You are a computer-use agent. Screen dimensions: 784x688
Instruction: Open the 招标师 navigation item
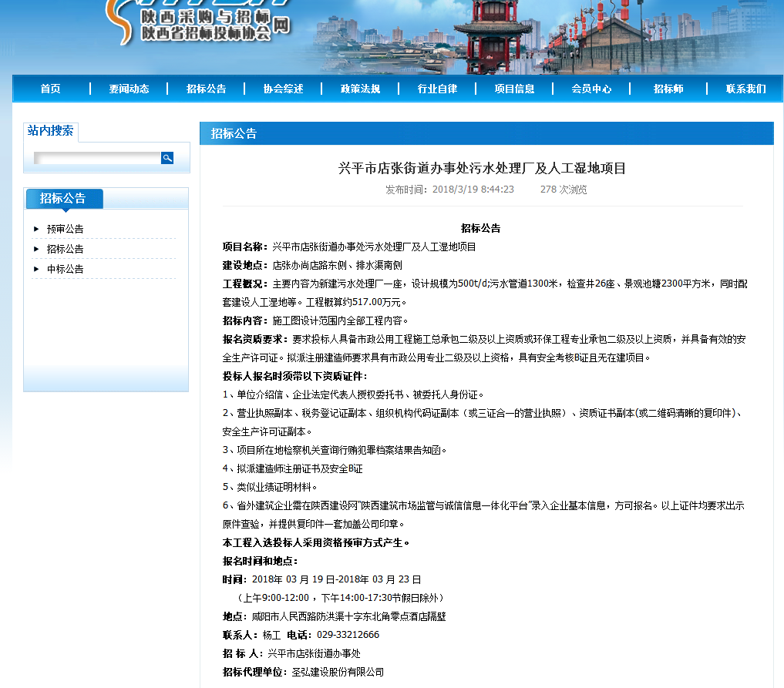click(x=668, y=89)
